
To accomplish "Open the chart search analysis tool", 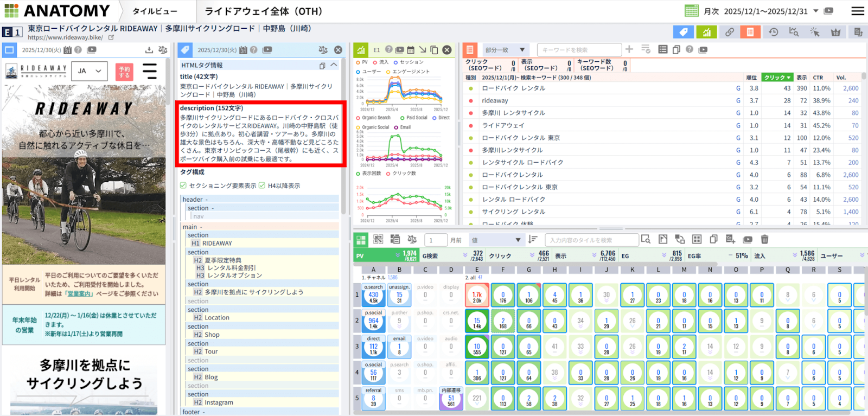I will point(794,32).
